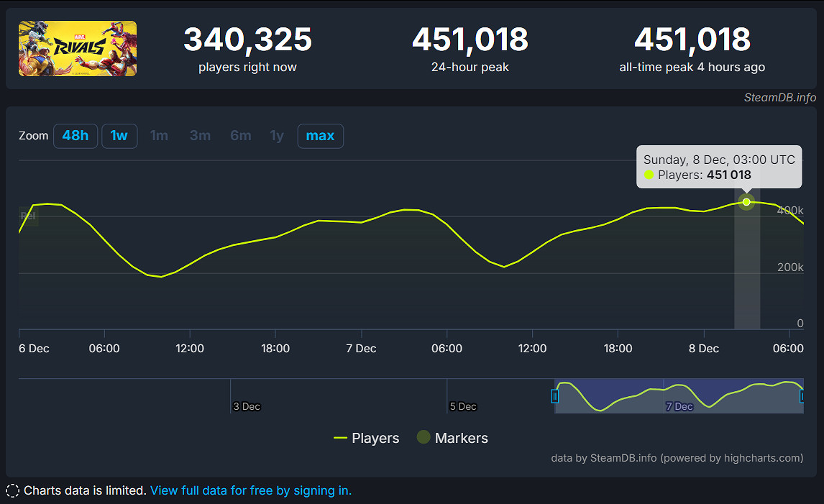824x504 pixels.
Task: Set chart zoom to 6m
Action: 240,136
